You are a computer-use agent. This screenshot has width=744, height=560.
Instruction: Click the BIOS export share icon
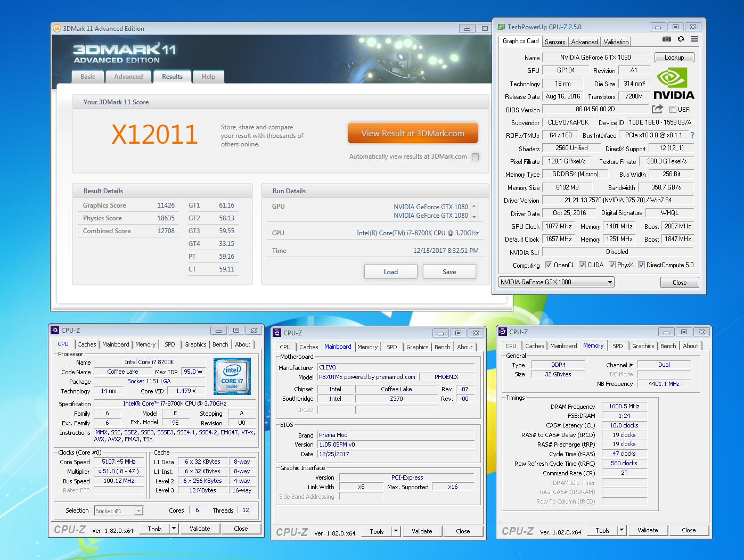658,109
